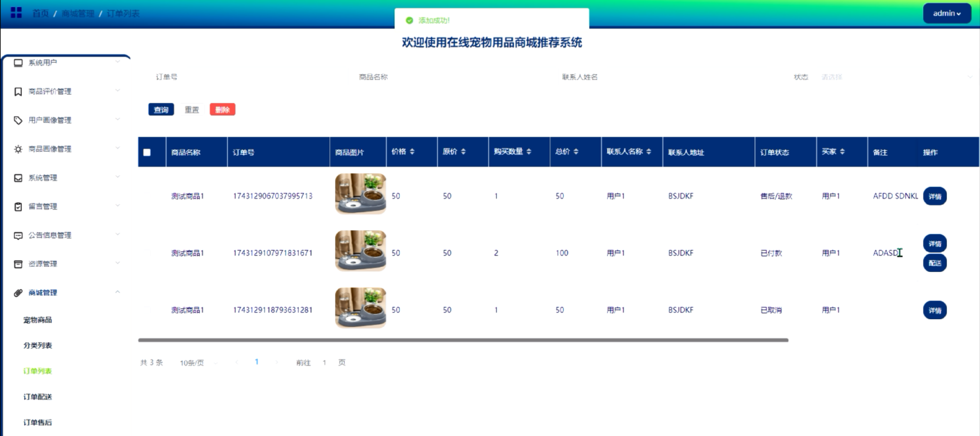980x436 pixels.
Task: Open 宠物商品 submenu item
Action: tap(38, 320)
